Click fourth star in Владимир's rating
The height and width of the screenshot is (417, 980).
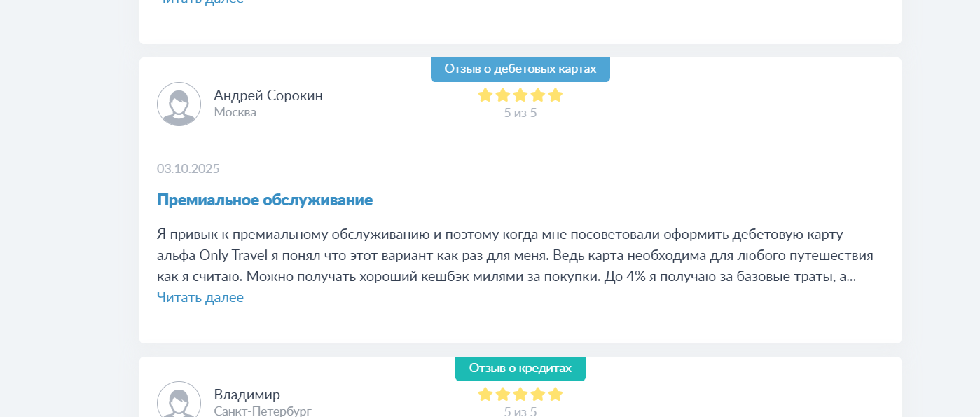[538, 395]
